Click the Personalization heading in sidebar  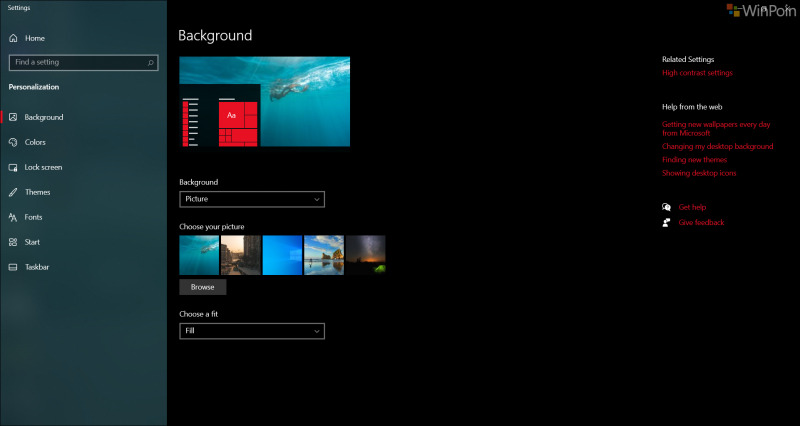[34, 87]
